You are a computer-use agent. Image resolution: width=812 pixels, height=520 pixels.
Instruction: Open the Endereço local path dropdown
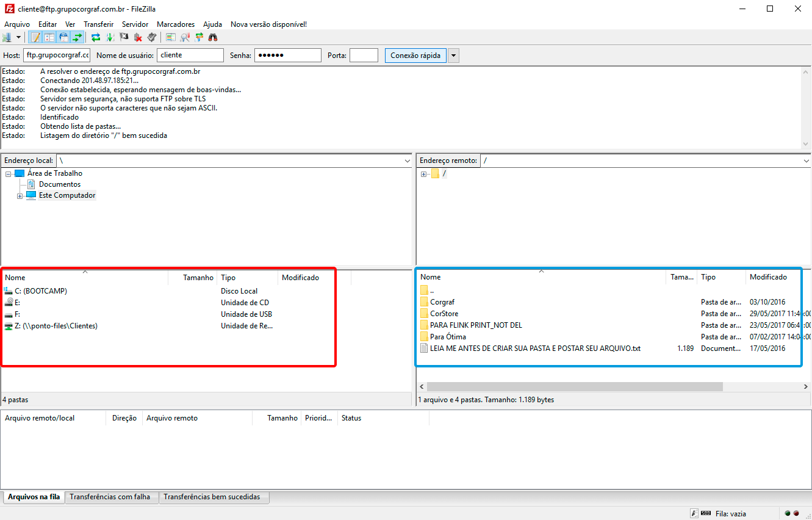408,161
